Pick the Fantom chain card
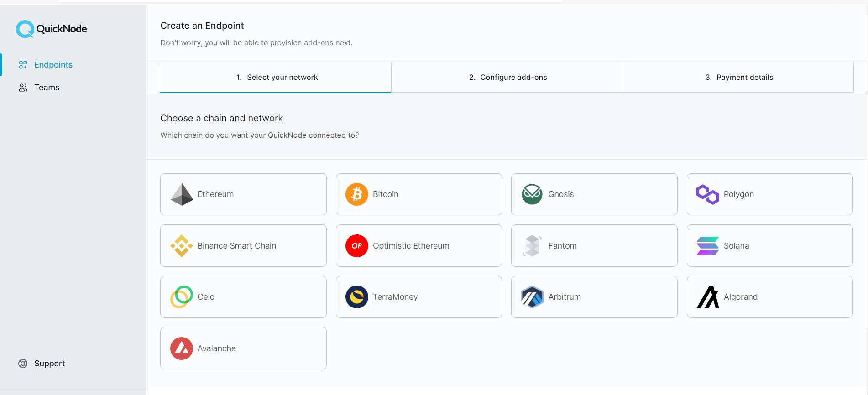Image resolution: width=868 pixels, height=395 pixels. point(594,246)
